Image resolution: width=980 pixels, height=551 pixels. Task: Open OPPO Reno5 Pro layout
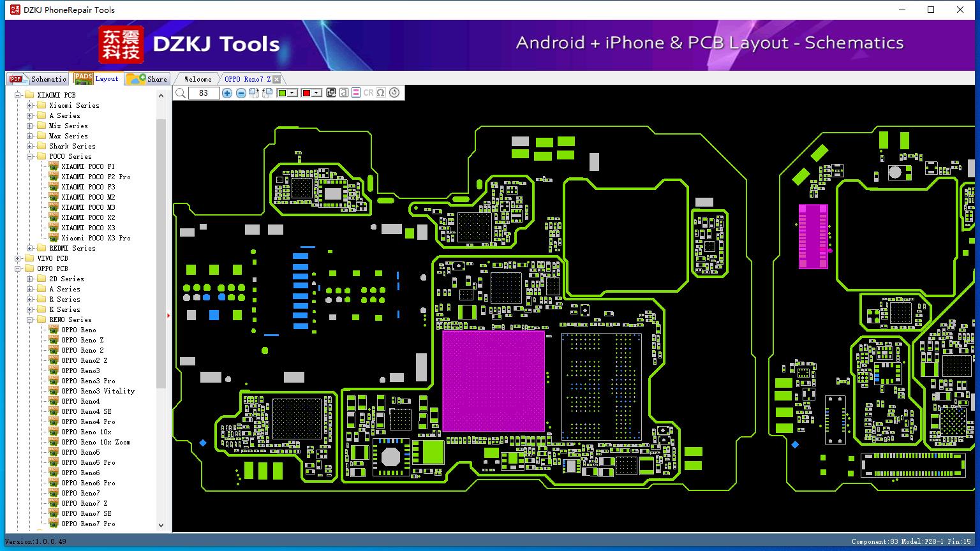[88, 462]
